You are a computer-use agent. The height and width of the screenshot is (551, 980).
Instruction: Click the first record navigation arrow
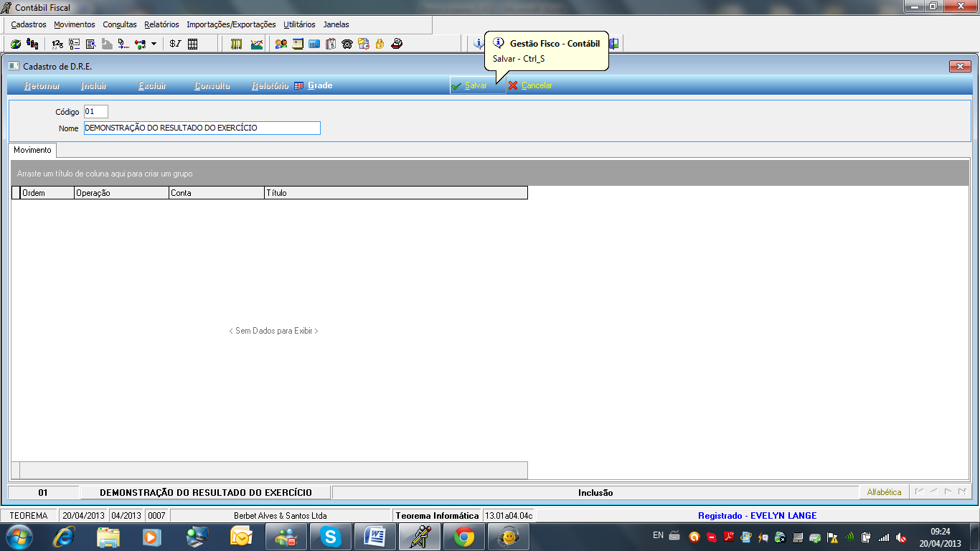pos(919,491)
